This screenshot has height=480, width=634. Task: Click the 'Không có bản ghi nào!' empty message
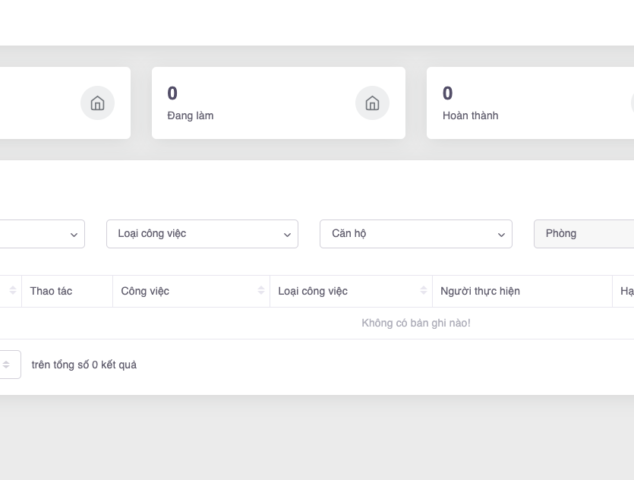click(416, 323)
